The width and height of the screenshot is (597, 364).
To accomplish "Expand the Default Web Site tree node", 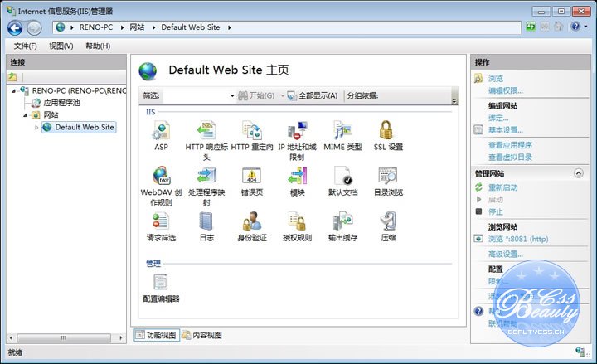I will 36,128.
